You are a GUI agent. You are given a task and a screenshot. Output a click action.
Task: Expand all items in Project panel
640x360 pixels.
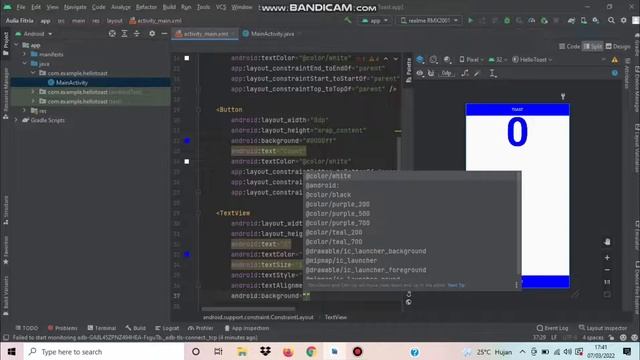(124, 34)
